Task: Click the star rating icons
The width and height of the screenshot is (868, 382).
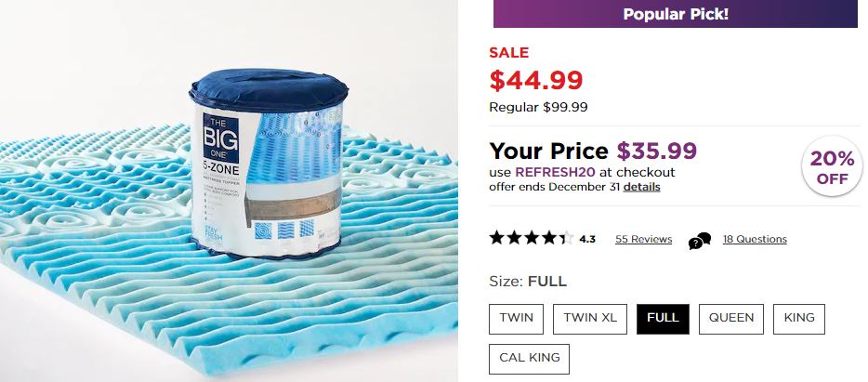Action: 531,239
